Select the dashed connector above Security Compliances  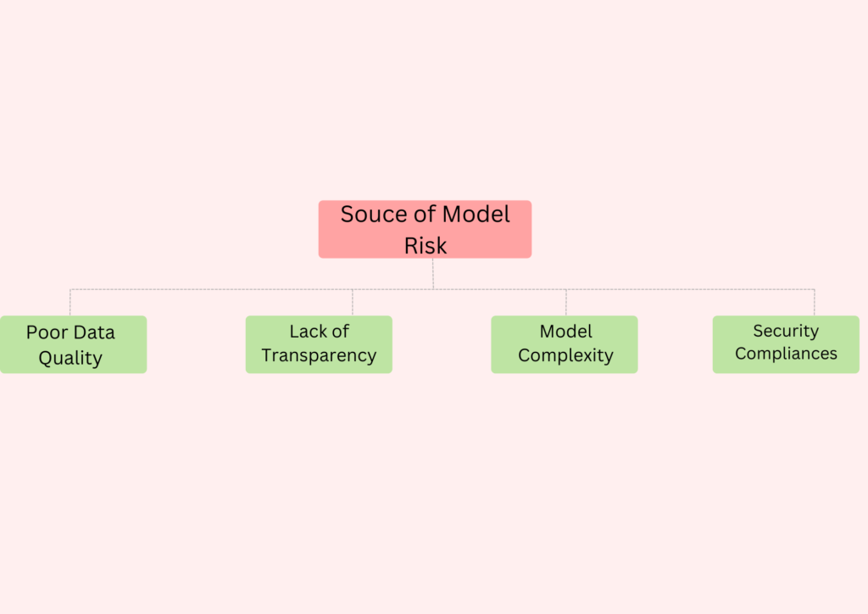[x=815, y=302]
